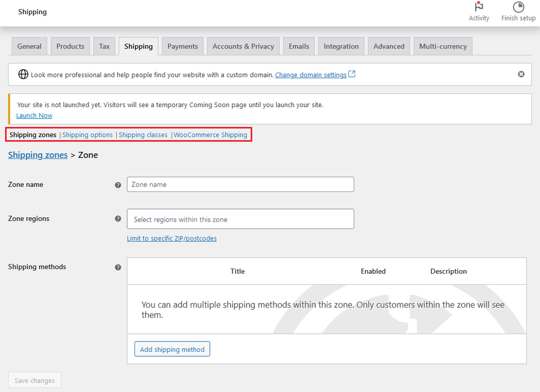Click Limit to specific ZIP/postcodes link
Viewport: 540px width, 392px height.
[x=171, y=238]
